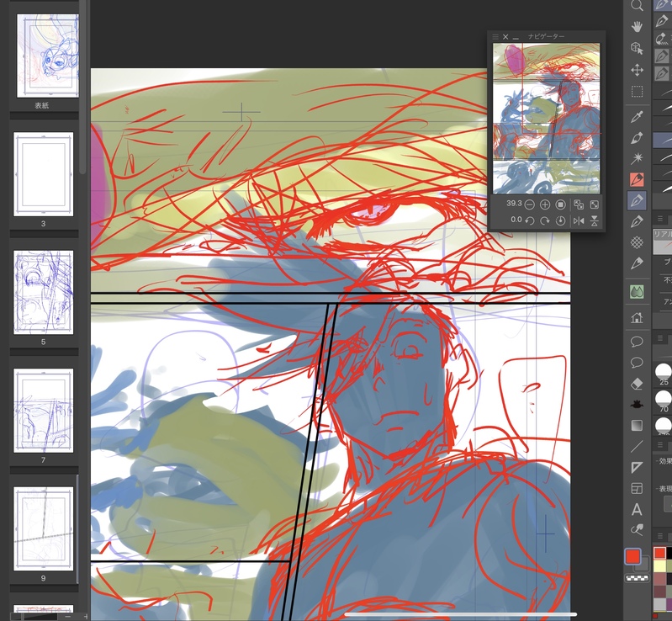The width and height of the screenshot is (672, 621).
Task: Click Navigator fit-to-navigator expand icon
Action: (x=595, y=205)
